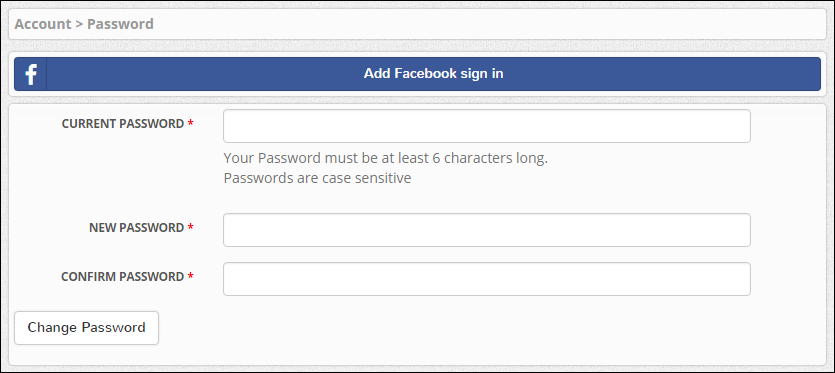835x373 pixels.
Task: Click the CURRENT PASSWORD label
Action: 122,124
